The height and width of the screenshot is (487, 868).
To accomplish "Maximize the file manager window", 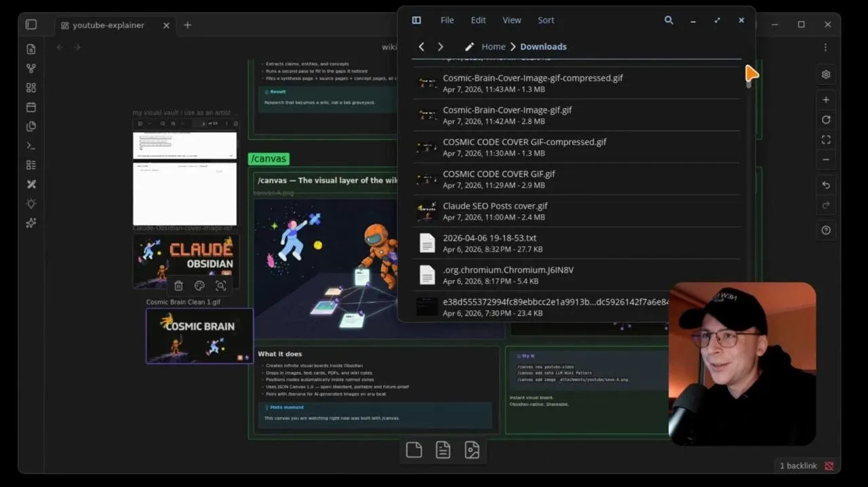I will coord(717,20).
